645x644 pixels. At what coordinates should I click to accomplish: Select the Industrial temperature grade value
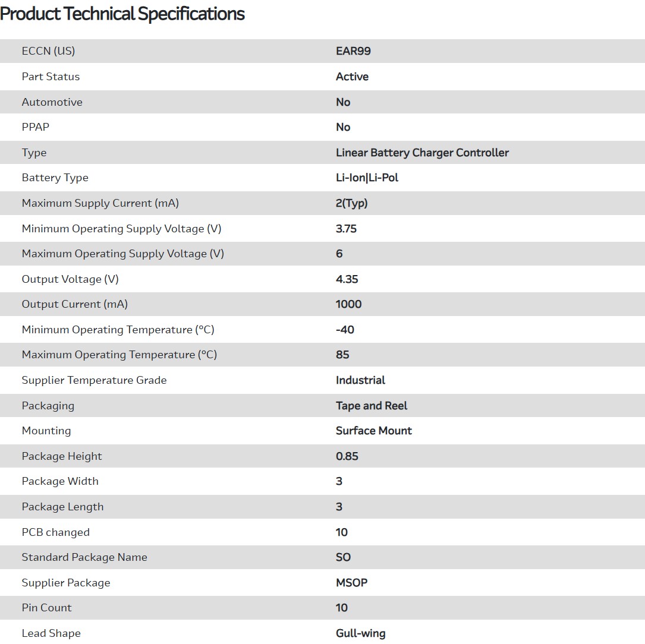[x=360, y=380]
